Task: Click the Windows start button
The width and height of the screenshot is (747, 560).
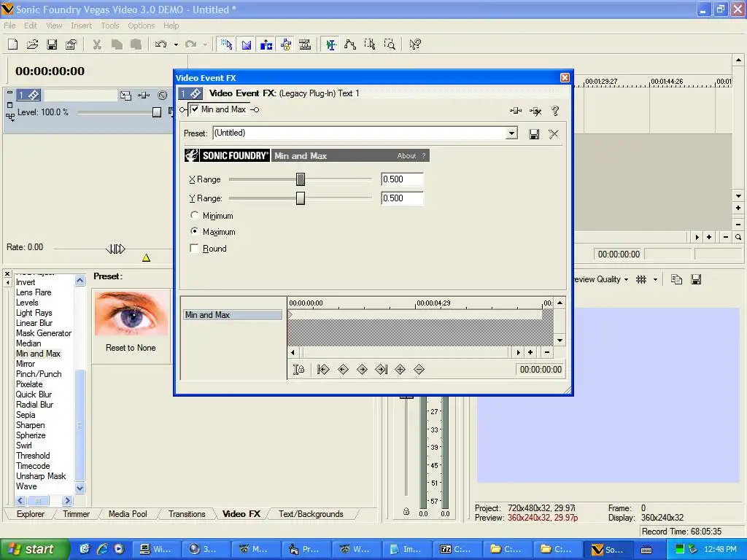Action: [x=34, y=549]
